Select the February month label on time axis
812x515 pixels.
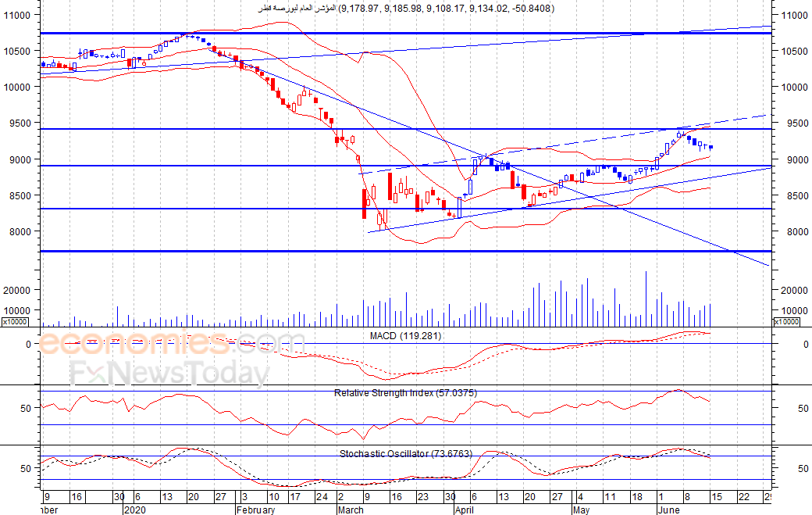[255, 510]
